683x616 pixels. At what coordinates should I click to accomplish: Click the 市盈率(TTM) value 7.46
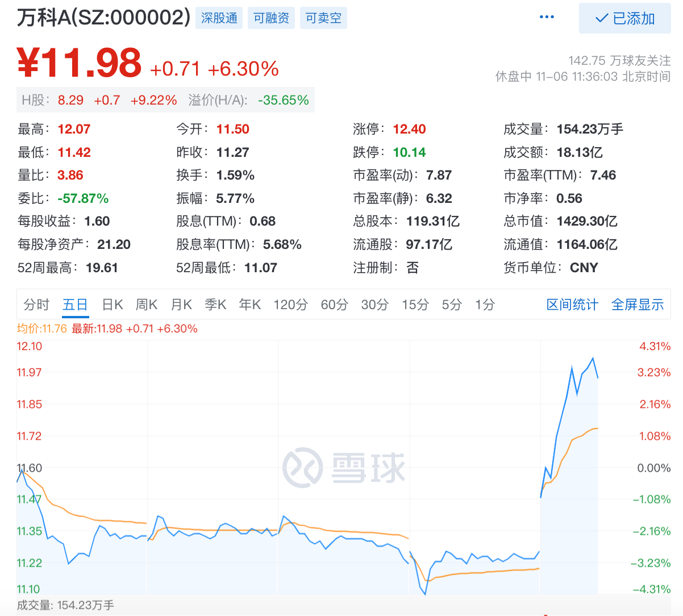pos(603,175)
